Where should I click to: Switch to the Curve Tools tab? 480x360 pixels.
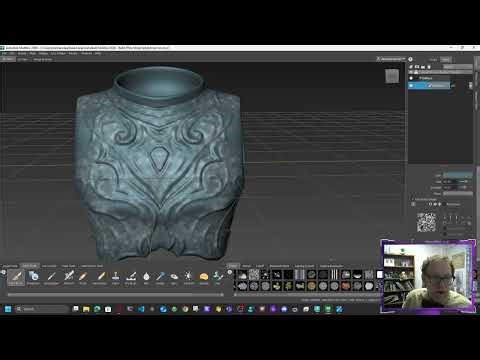[49, 266]
